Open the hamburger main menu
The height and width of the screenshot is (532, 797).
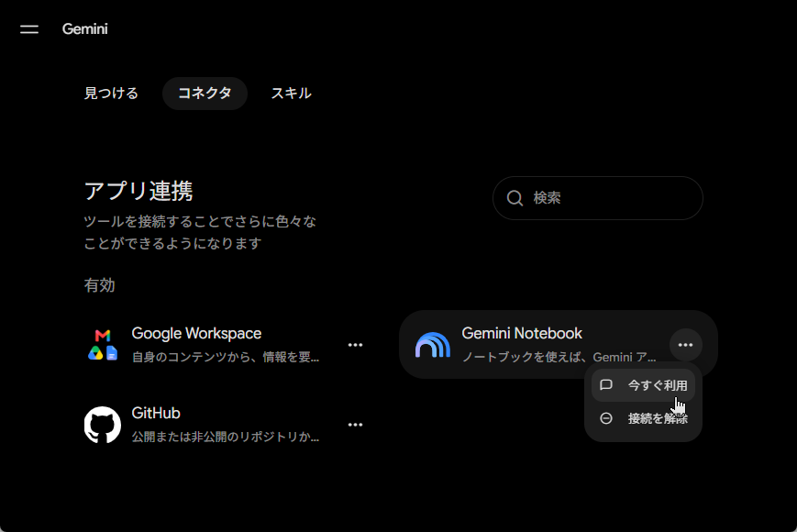pyautogui.click(x=29, y=29)
